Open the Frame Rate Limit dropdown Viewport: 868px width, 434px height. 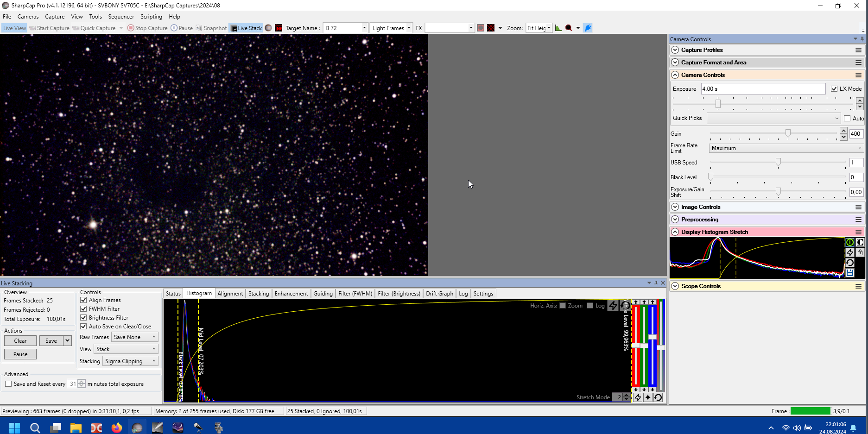tap(786, 148)
